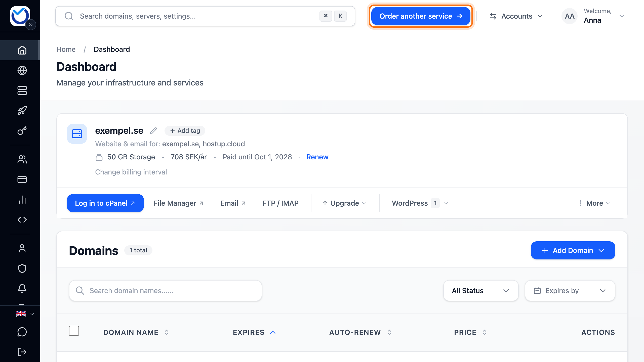The width and height of the screenshot is (644, 362).
Task: Click Change billing interval
Action: (x=131, y=172)
